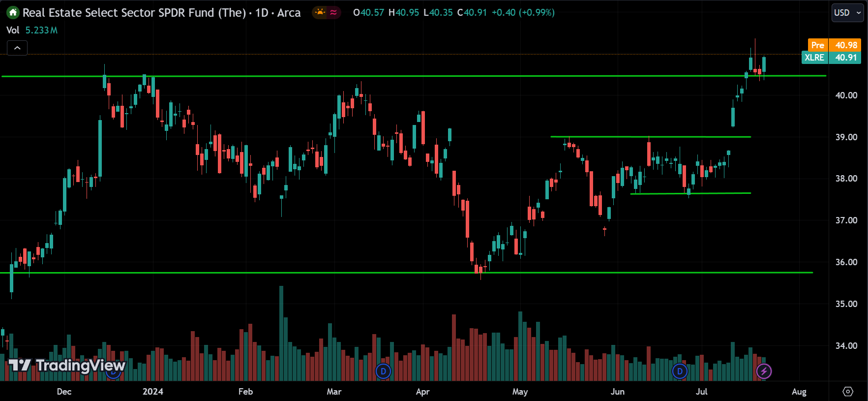Click the Jul label on time axis
The height and width of the screenshot is (401, 868).
click(x=702, y=392)
